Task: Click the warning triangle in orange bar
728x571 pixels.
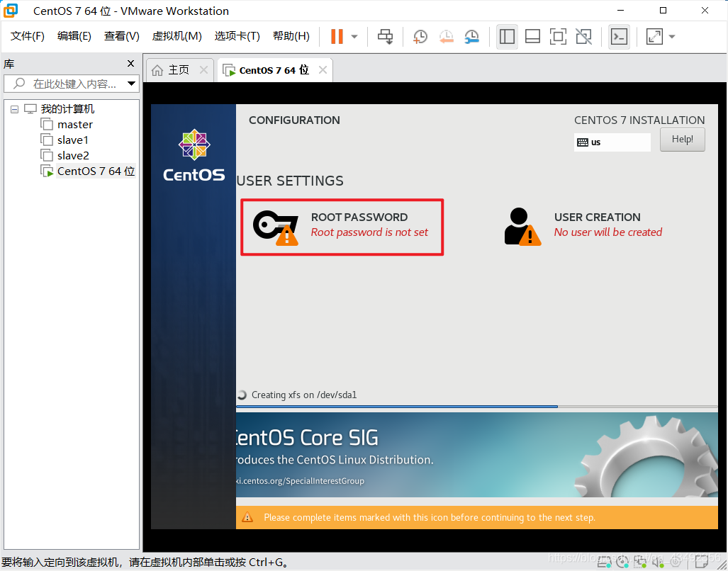Action: click(247, 516)
